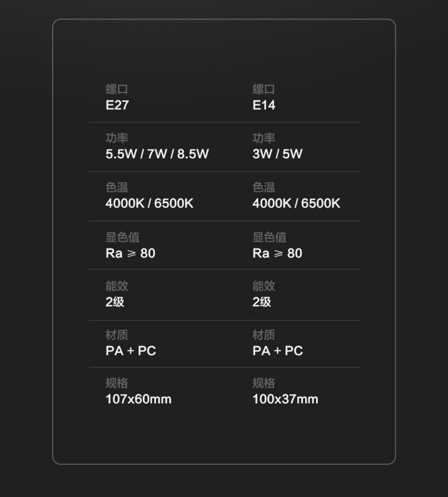The height and width of the screenshot is (497, 448).
Task: Click Ra ≥ 80 in the right column
Action: click(277, 253)
